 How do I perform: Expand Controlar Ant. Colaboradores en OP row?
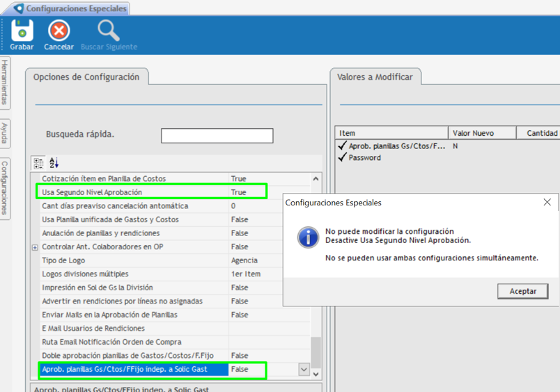[35, 247]
